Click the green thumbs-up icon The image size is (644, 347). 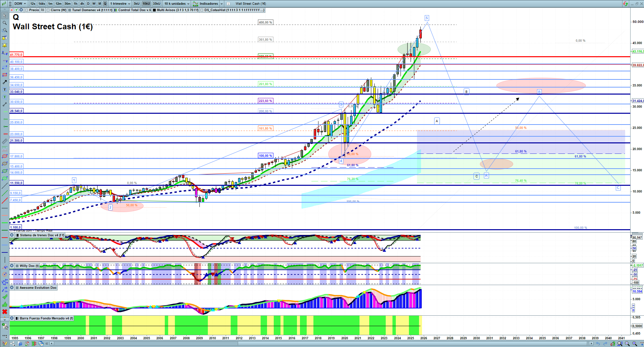point(5,304)
